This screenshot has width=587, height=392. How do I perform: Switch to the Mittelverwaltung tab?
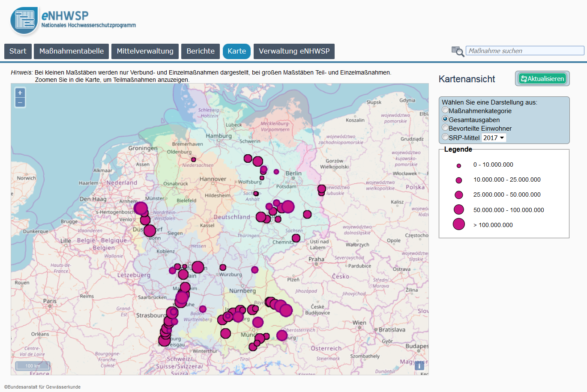[x=145, y=51]
